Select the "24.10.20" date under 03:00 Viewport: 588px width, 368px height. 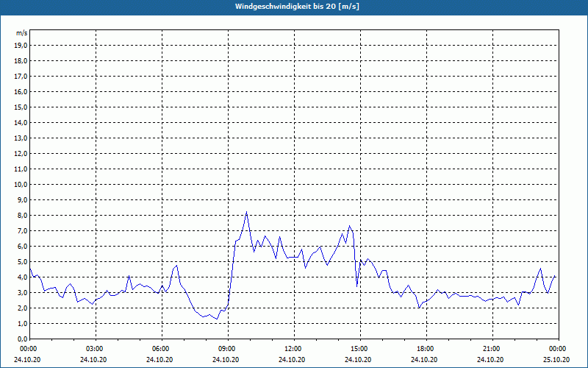[x=93, y=360]
